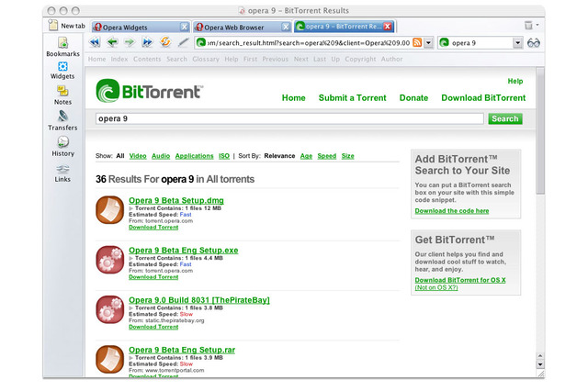The height and width of the screenshot is (391, 588).
Task: Click the glasses icon beside search box
Action: pos(533,43)
